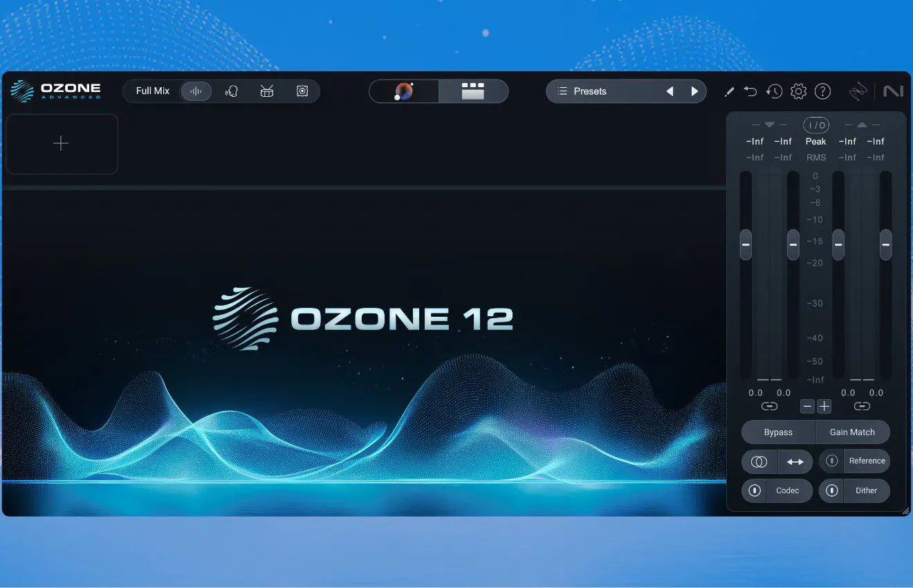This screenshot has height=588, width=913.
Task: Switch to the module chain view
Action: tap(473, 91)
